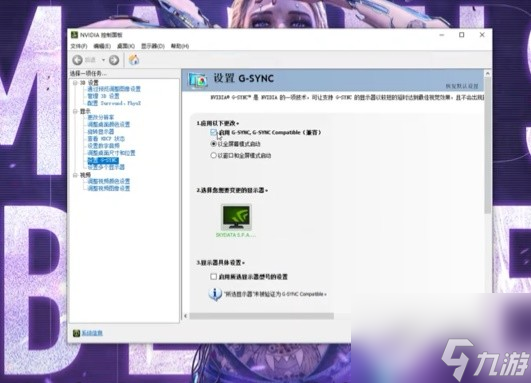This screenshot has width=531, height=383.
Task: Click the G-SYNC header monitor icon
Action: (197, 80)
